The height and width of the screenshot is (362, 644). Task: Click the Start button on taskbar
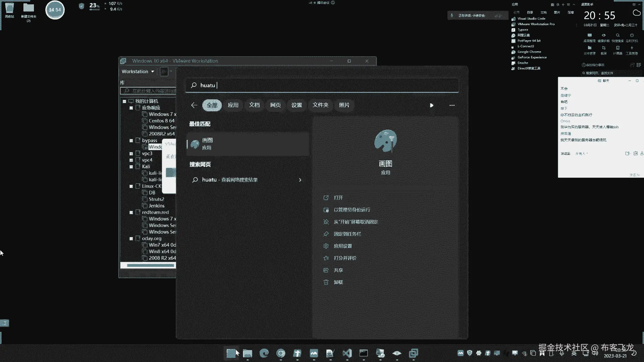[231, 353]
